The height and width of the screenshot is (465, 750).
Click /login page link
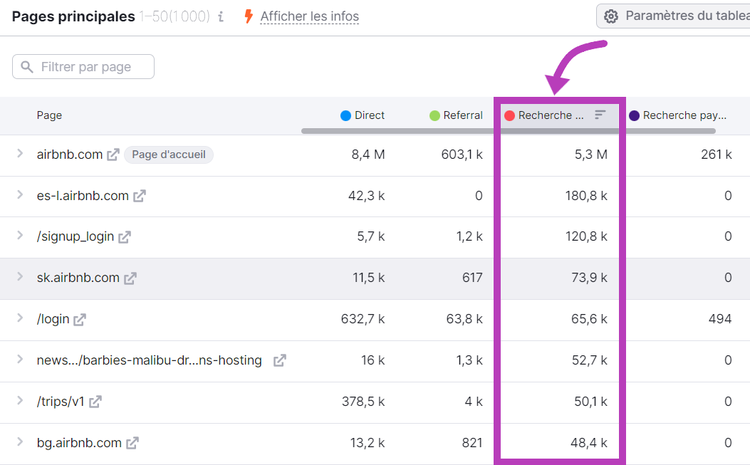click(x=53, y=319)
